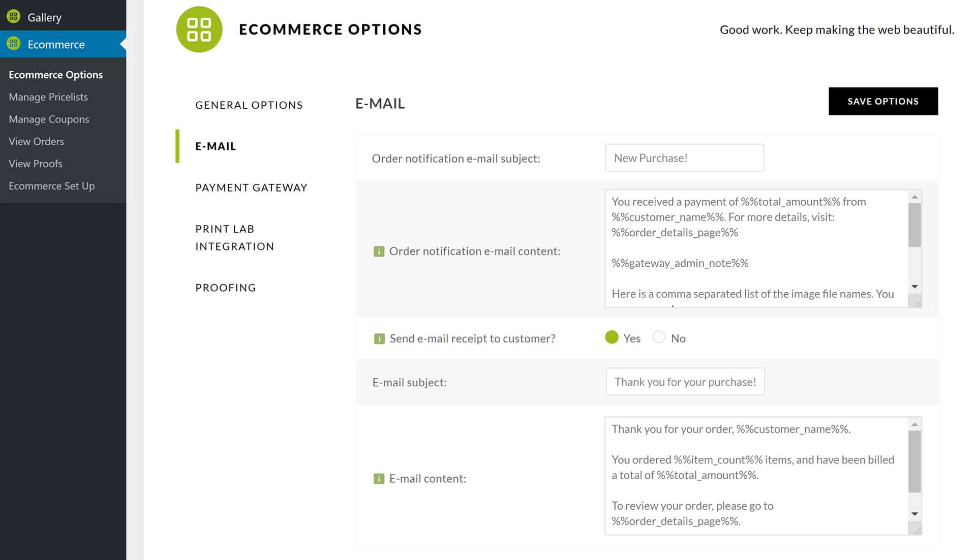Switch to the General Options tab
The image size is (976, 560).
click(x=249, y=105)
